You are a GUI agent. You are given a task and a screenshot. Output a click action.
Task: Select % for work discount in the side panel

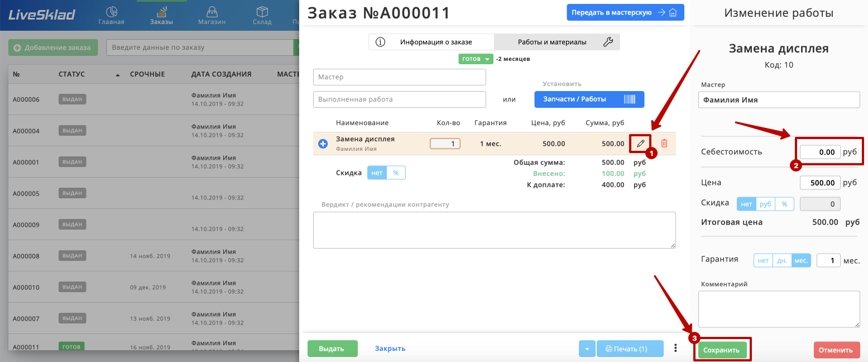tap(784, 204)
